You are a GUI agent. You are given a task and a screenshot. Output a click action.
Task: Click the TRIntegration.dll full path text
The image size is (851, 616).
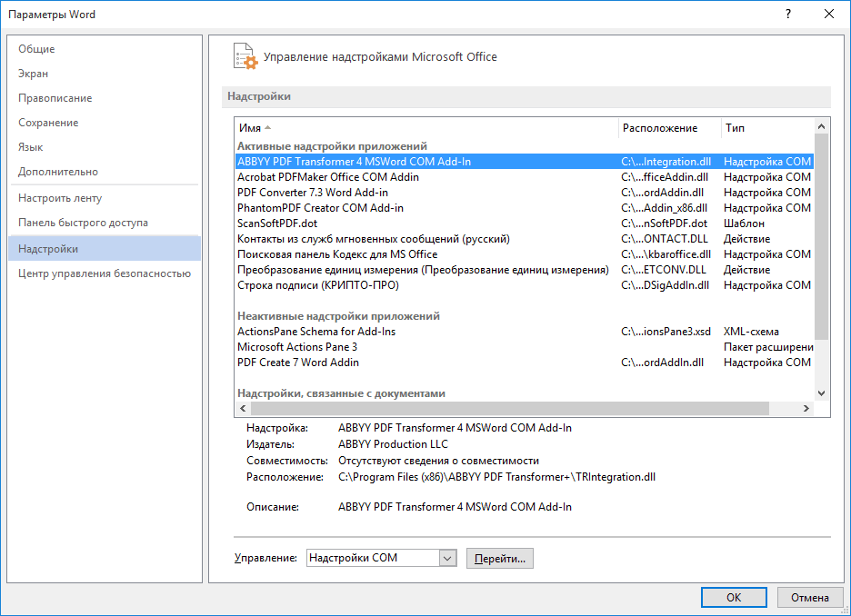click(496, 477)
